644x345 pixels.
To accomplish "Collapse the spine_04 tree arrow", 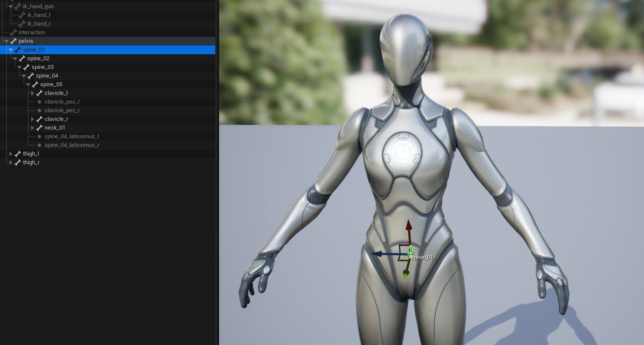I will [24, 76].
